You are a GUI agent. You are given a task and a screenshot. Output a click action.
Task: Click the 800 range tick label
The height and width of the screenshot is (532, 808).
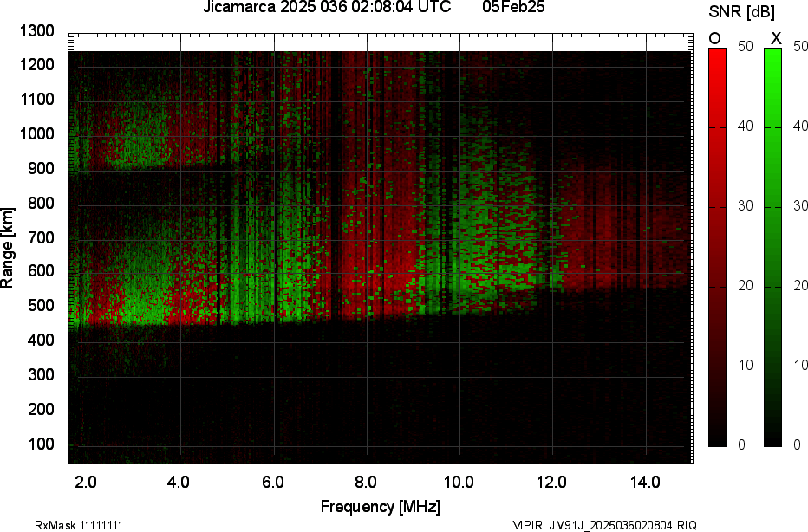point(41,203)
